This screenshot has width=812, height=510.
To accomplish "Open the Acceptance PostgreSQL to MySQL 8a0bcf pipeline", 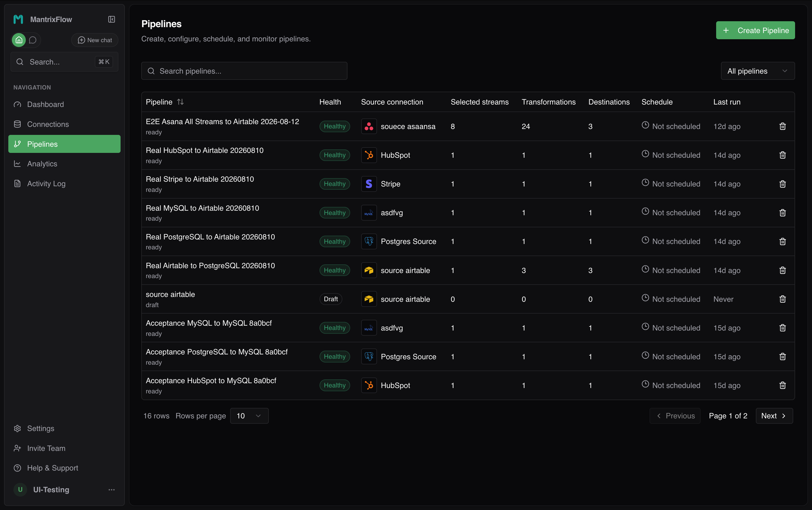I will [x=216, y=352].
